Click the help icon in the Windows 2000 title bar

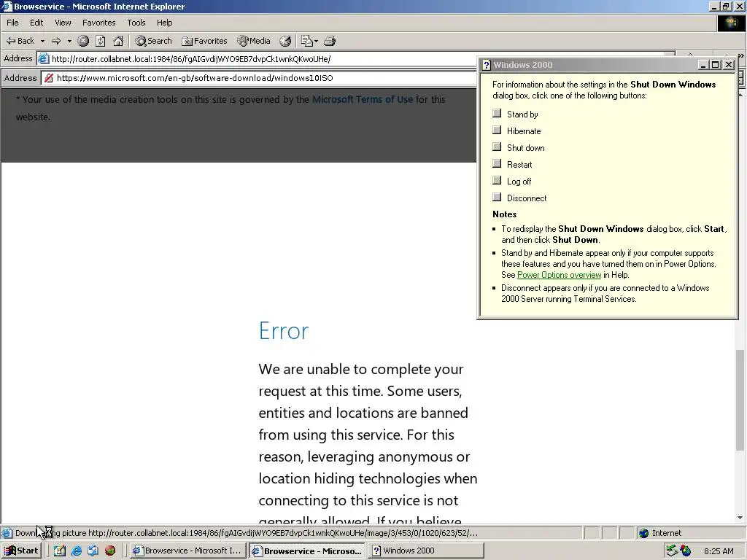click(x=487, y=65)
